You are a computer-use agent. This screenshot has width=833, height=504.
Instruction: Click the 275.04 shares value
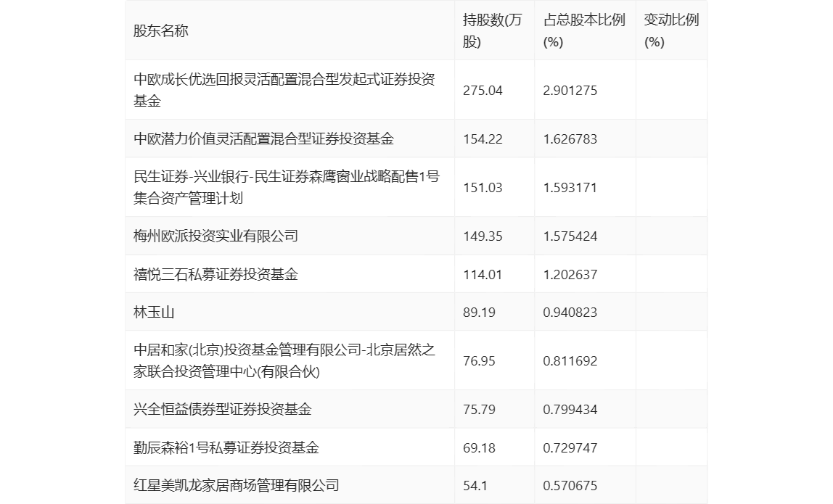coord(483,90)
